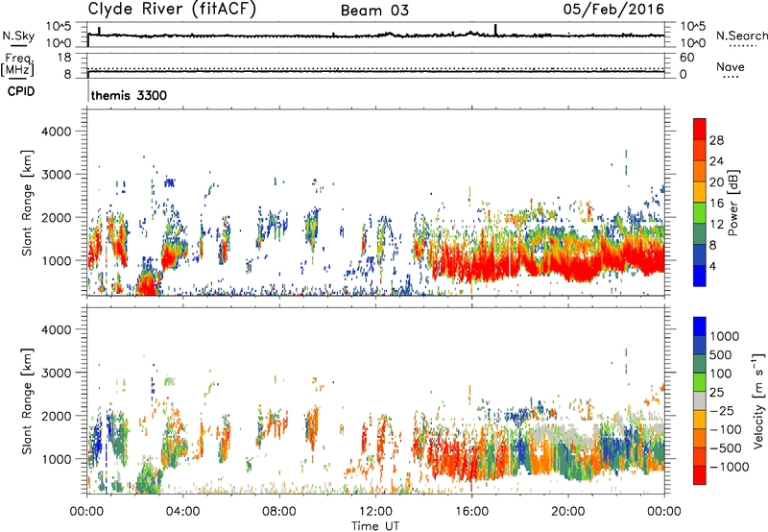The image size is (768, 532).
Task: Click the '4' power colorbar tick label
Action: (712, 267)
